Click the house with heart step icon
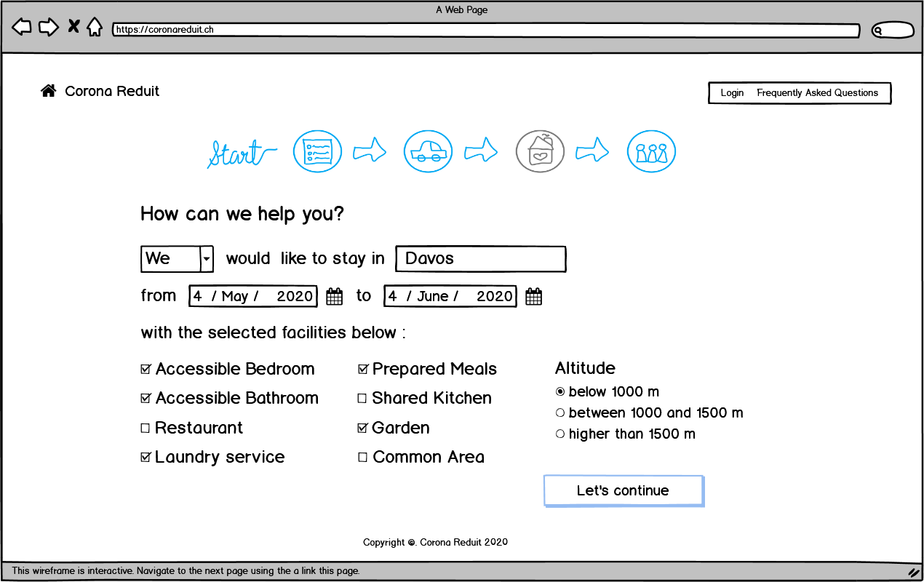This screenshot has height=582, width=924. [x=540, y=151]
